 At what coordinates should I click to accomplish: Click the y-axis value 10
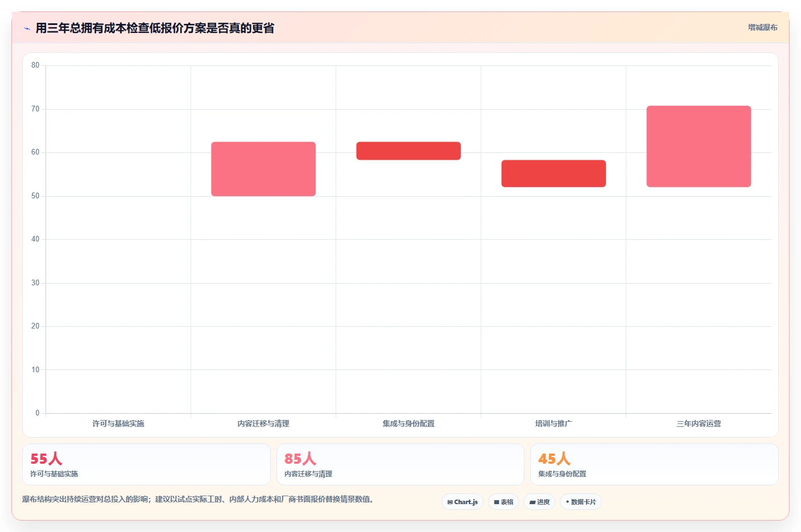pyautogui.click(x=35, y=370)
